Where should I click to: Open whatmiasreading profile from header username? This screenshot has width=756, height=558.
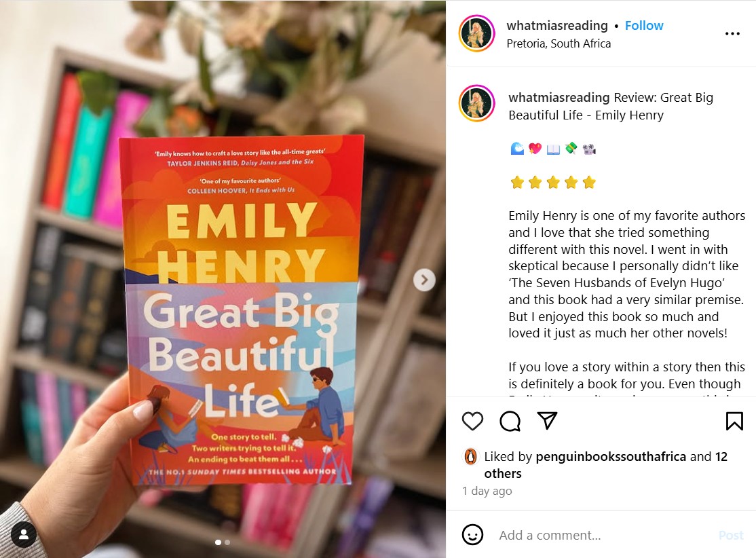pos(557,26)
